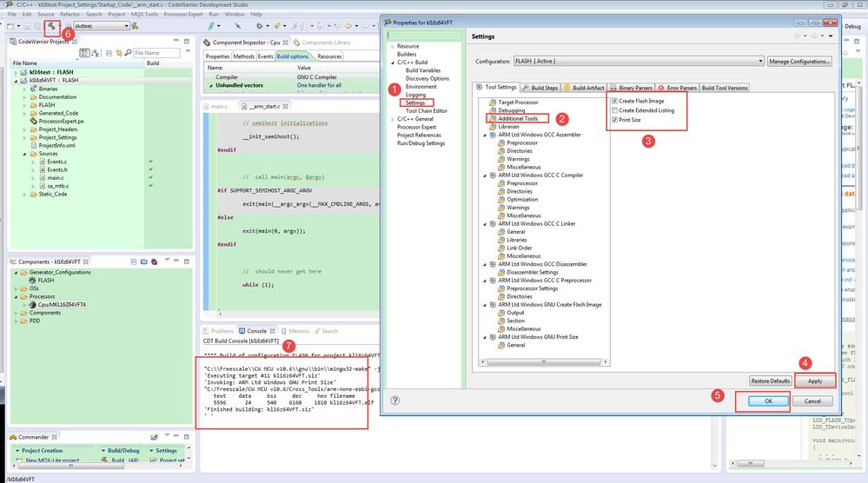Viewport: 868px width, 483px height.
Task: Toggle Create Flash Image checkbox
Action: point(614,101)
